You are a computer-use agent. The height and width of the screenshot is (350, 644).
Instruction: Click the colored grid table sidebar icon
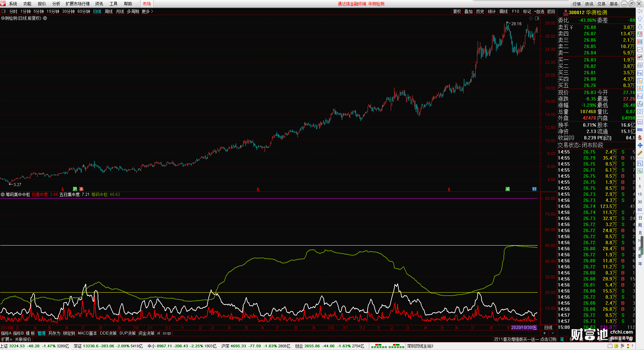pyautogui.click(x=640, y=42)
